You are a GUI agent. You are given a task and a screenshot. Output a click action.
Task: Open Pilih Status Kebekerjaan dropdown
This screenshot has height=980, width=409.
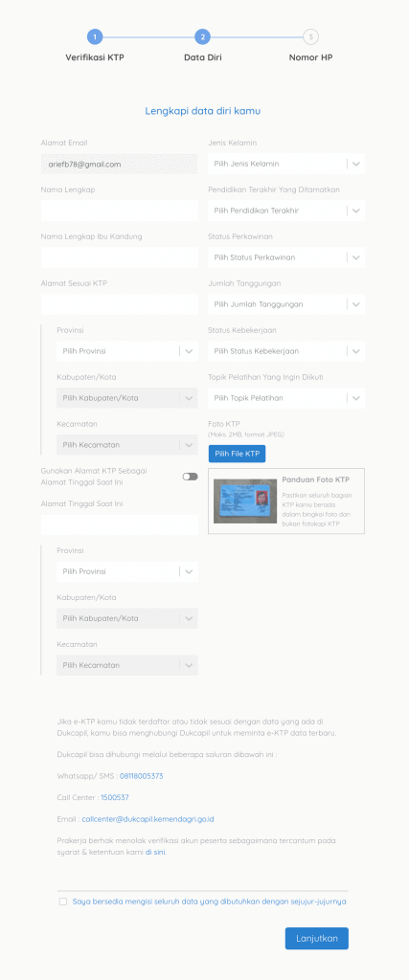coord(286,351)
